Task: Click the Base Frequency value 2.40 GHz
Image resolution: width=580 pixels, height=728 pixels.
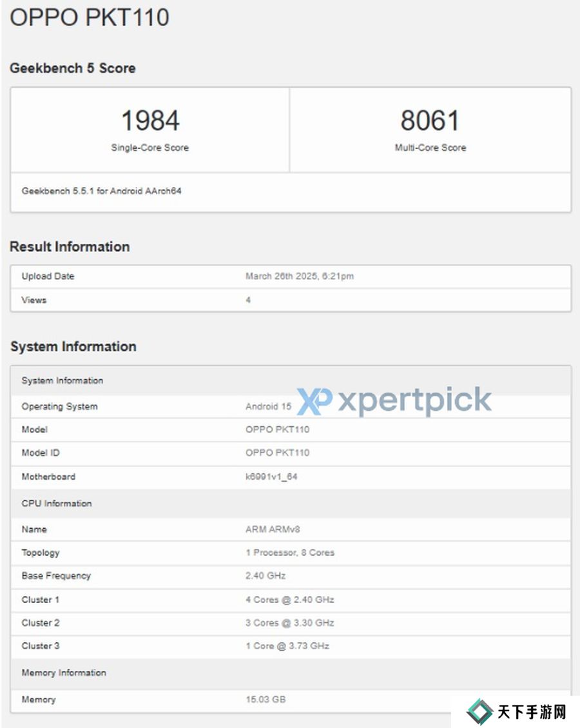Action: [266, 575]
